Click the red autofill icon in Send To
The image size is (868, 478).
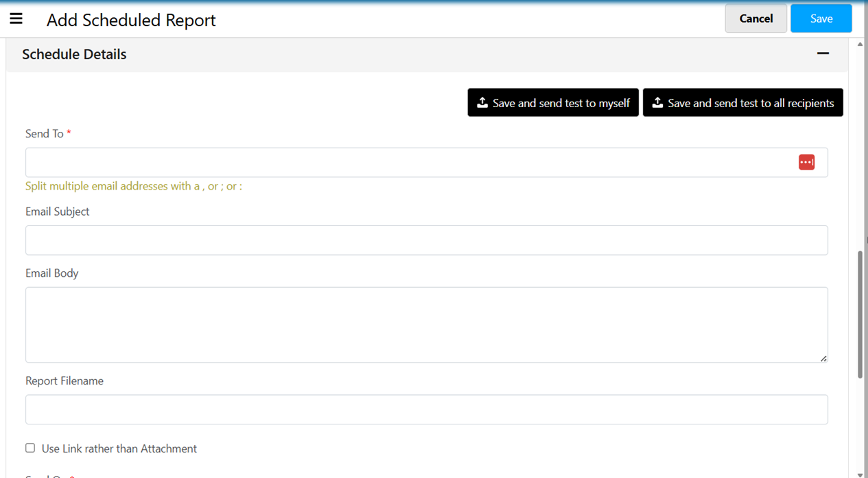pyautogui.click(x=806, y=162)
